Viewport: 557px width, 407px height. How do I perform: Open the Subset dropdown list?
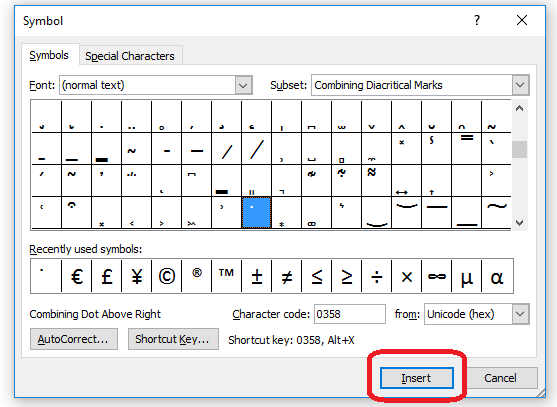point(520,85)
